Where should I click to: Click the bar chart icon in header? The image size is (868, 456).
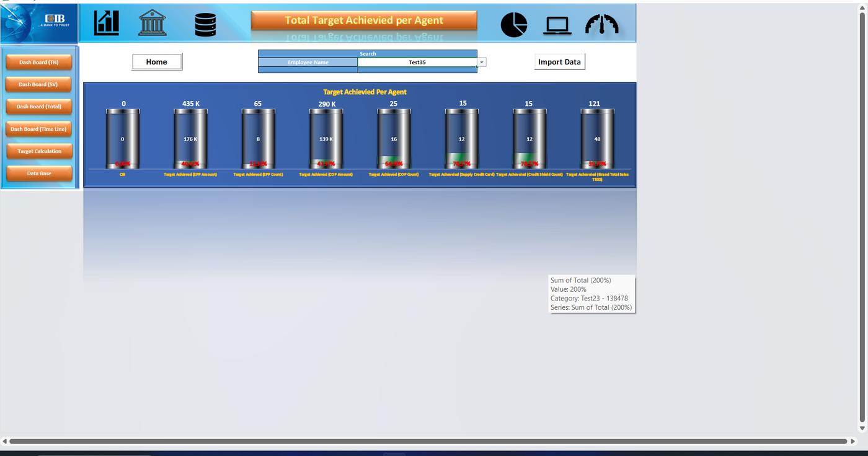click(x=106, y=22)
